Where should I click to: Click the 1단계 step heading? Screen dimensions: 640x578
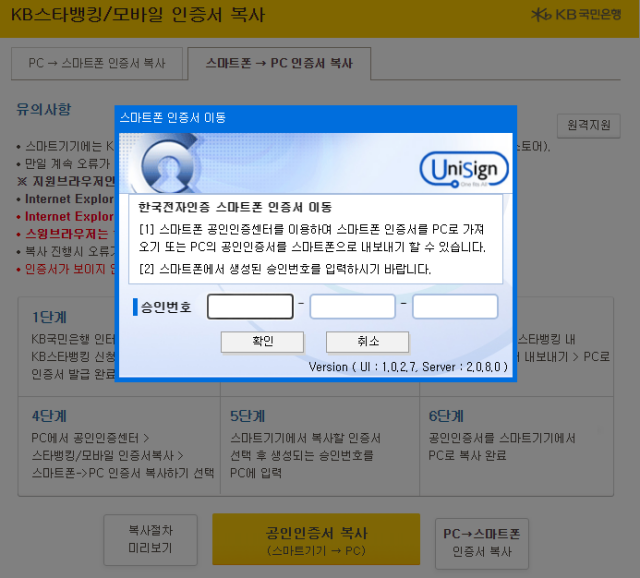[49, 317]
